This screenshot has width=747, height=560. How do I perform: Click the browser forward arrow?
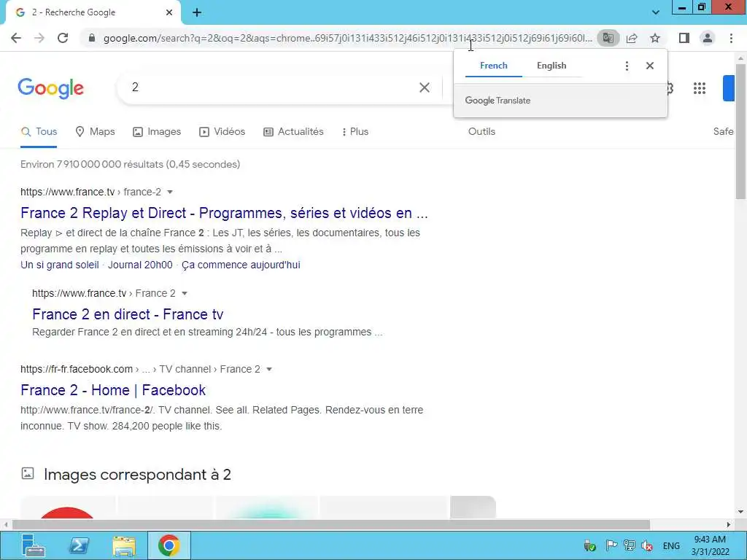click(39, 38)
